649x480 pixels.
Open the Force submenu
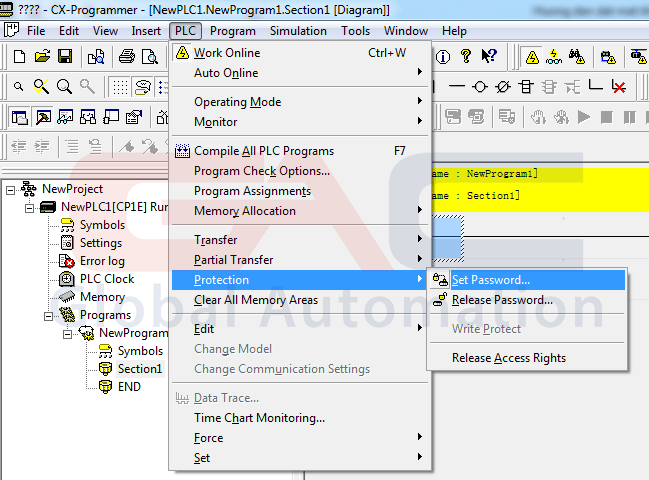click(x=300, y=438)
